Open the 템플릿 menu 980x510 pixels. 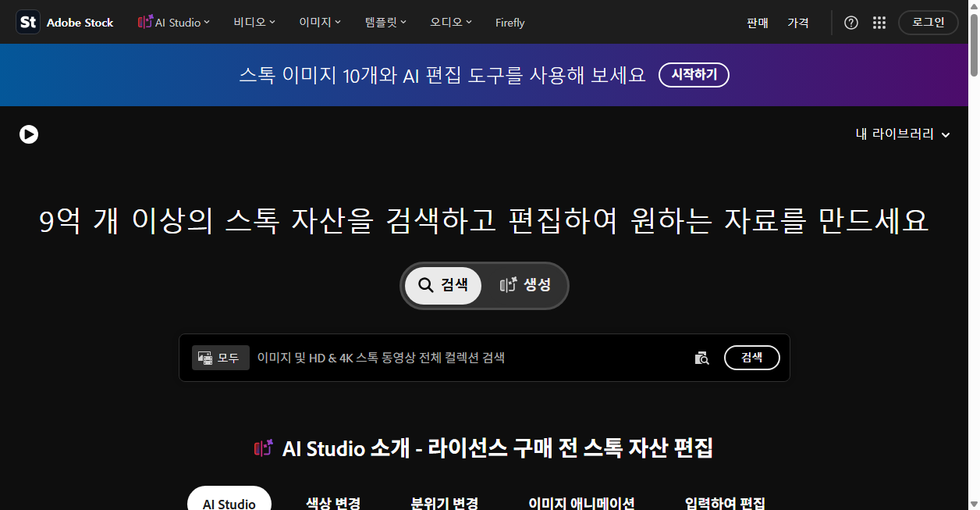(385, 23)
